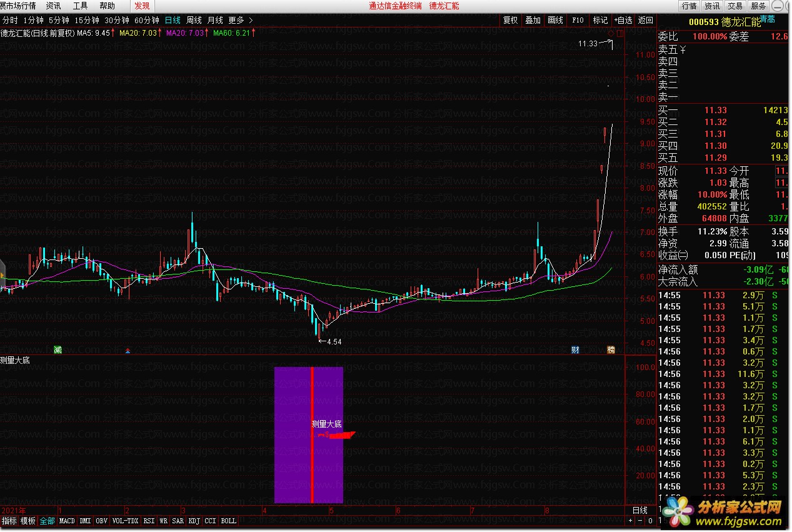Open the 资讯 menu in top menu bar
The image size is (792, 532).
click(x=54, y=6)
